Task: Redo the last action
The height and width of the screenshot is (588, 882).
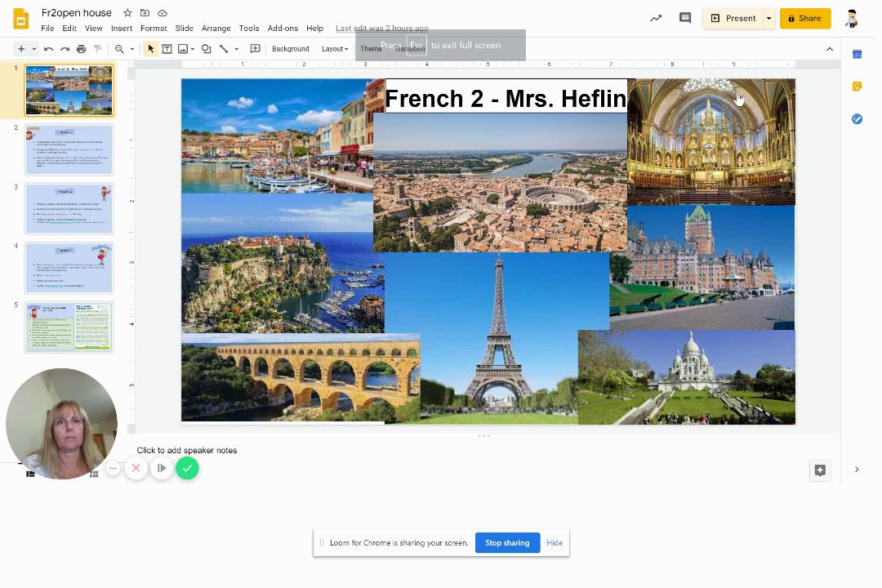Action: pos(65,49)
